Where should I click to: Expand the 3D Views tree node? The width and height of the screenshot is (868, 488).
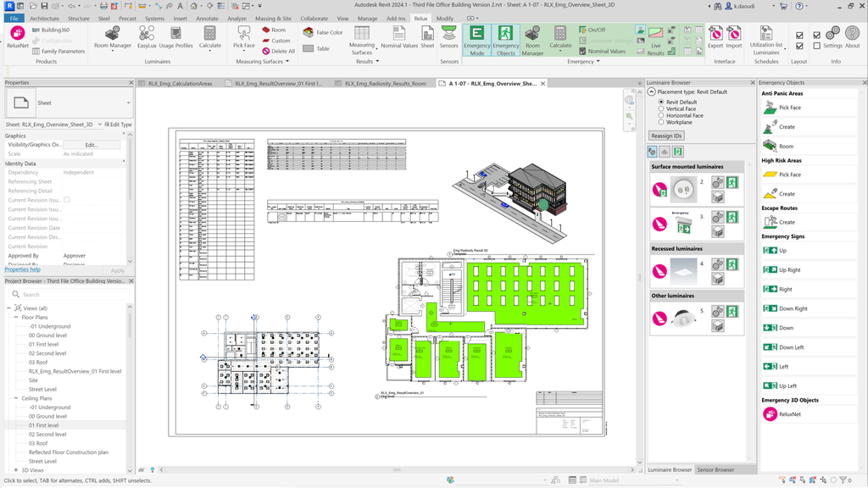16,470
